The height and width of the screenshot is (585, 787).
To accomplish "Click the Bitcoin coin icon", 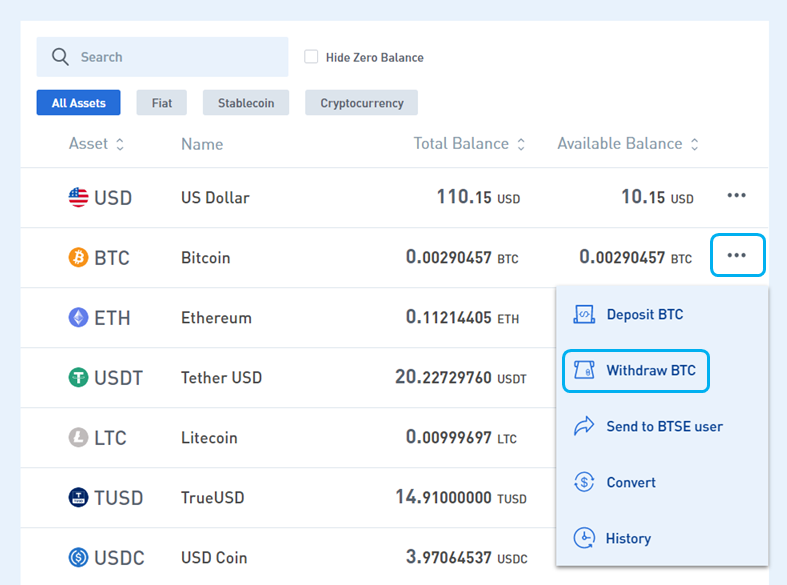I will (x=78, y=257).
